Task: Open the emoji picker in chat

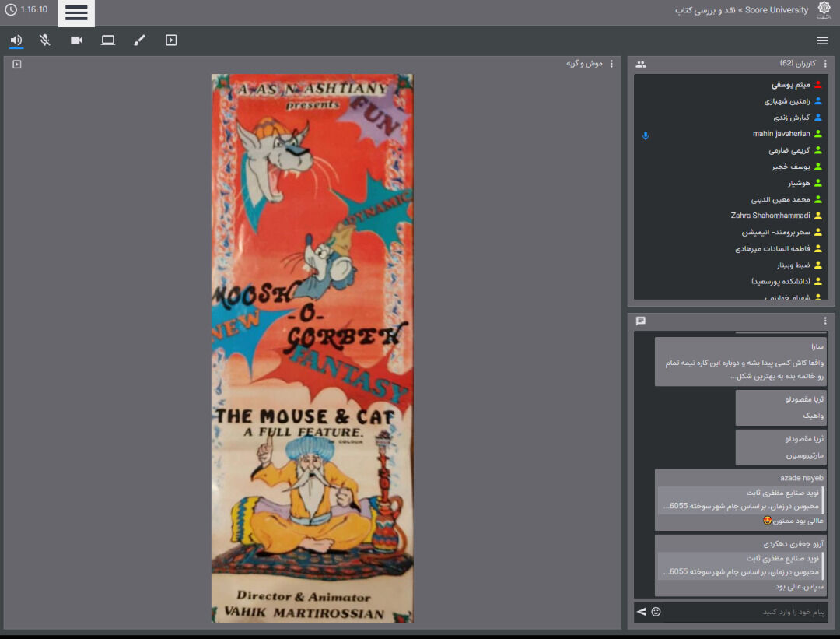Action: [x=656, y=612]
